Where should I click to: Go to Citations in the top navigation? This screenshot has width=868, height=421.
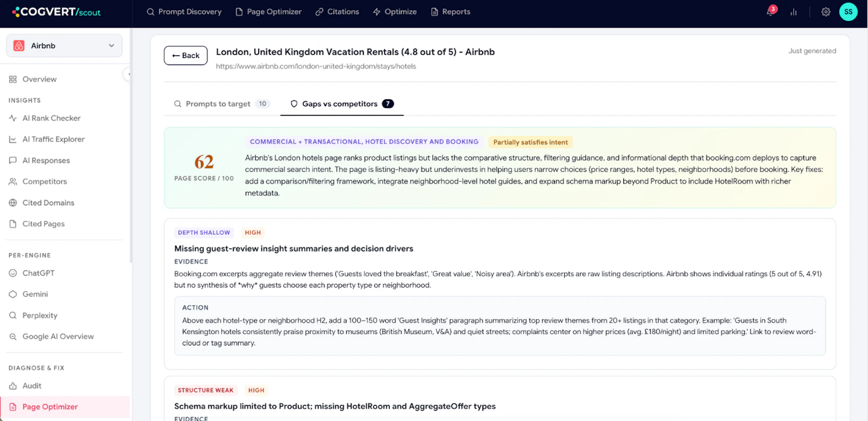337,12
